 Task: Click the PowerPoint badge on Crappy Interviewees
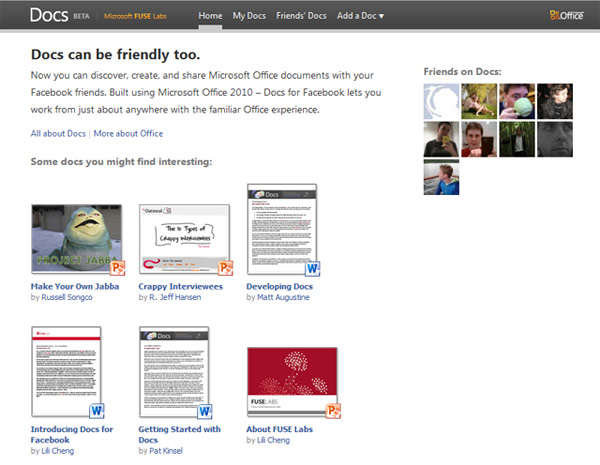225,268
